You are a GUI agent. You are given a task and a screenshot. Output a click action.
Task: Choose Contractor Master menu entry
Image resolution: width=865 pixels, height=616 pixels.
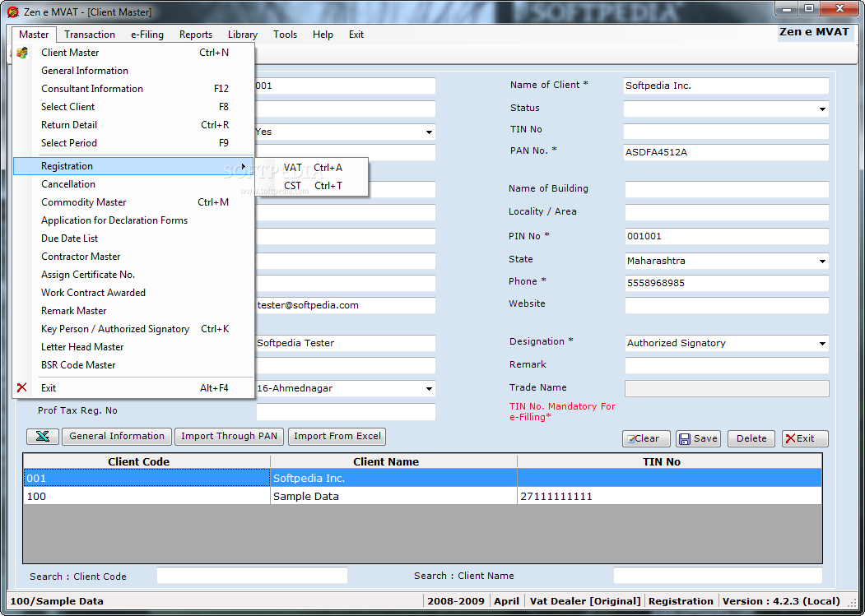[133, 257]
